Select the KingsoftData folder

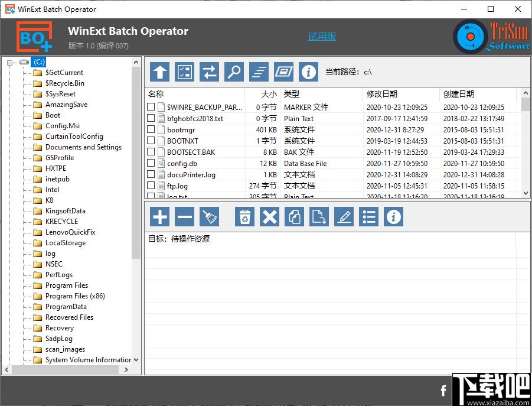(65, 211)
